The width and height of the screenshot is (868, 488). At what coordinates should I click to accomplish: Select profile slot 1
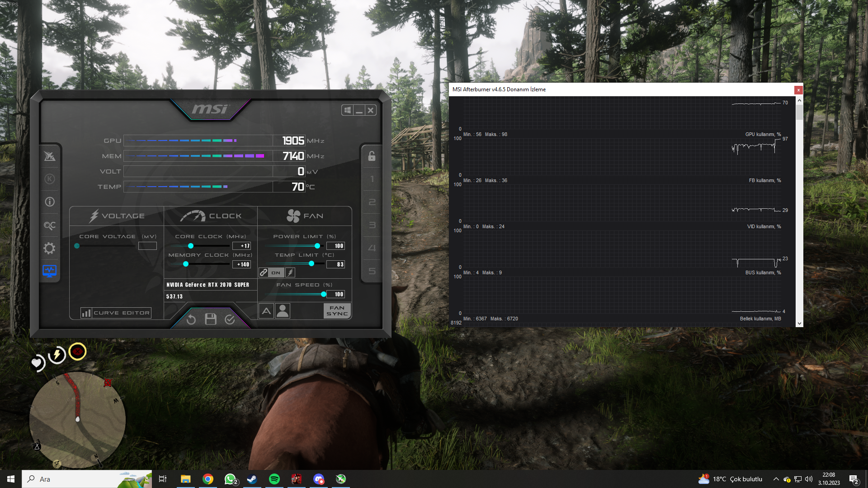(372, 179)
